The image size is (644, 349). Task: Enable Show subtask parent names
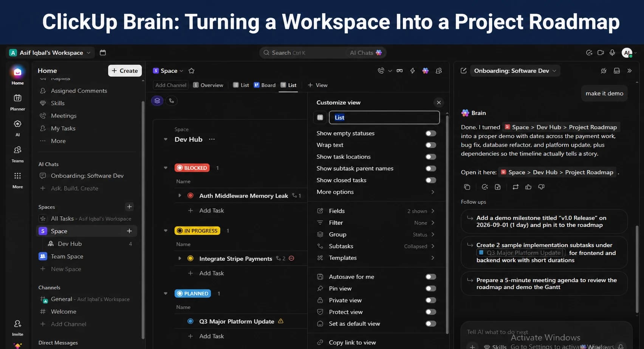pyautogui.click(x=431, y=169)
